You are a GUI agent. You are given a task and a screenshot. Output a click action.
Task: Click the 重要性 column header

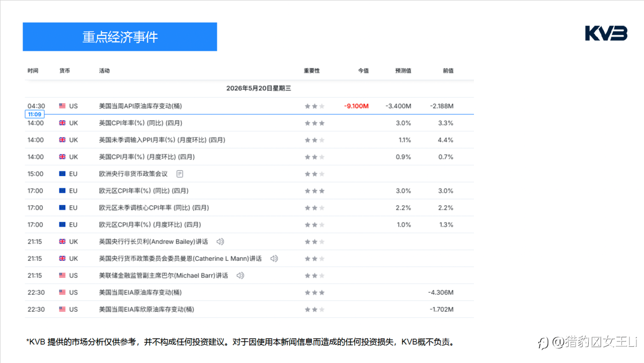click(x=311, y=71)
